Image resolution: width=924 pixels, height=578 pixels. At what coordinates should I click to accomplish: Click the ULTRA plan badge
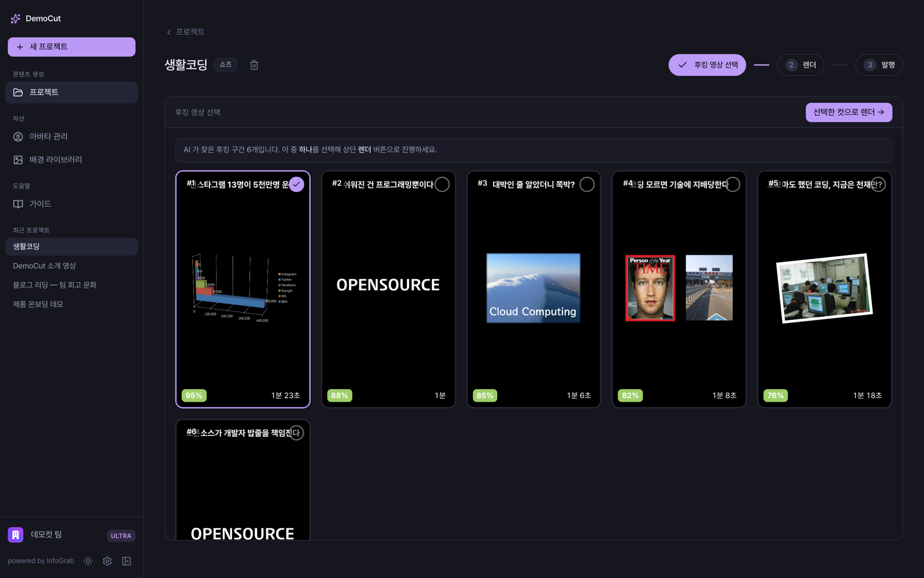[121, 536]
